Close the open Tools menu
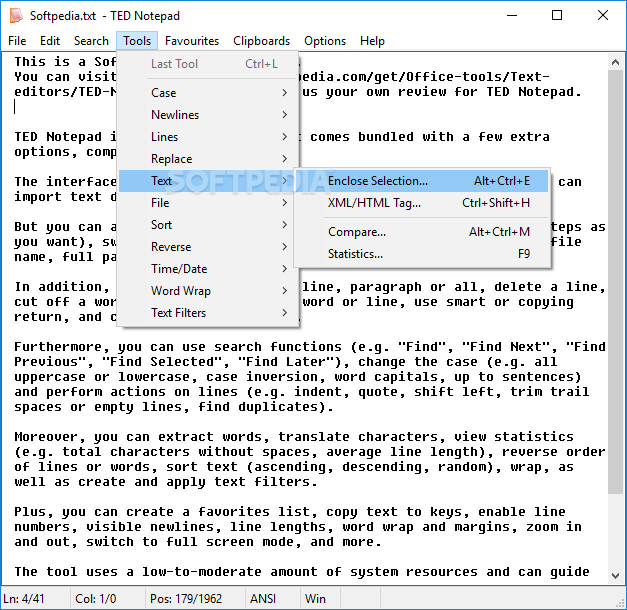 pos(137,41)
